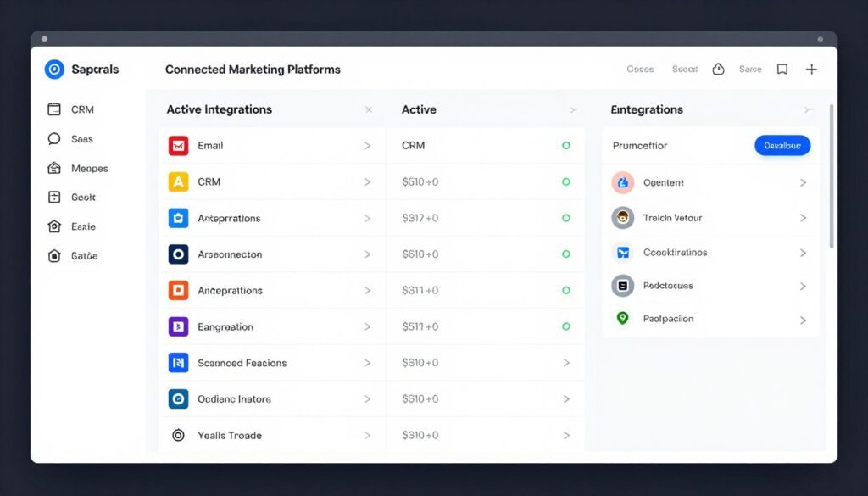This screenshot has height=496, width=868.
Task: Select the Paolpacion location pin icon
Action: [x=622, y=319]
